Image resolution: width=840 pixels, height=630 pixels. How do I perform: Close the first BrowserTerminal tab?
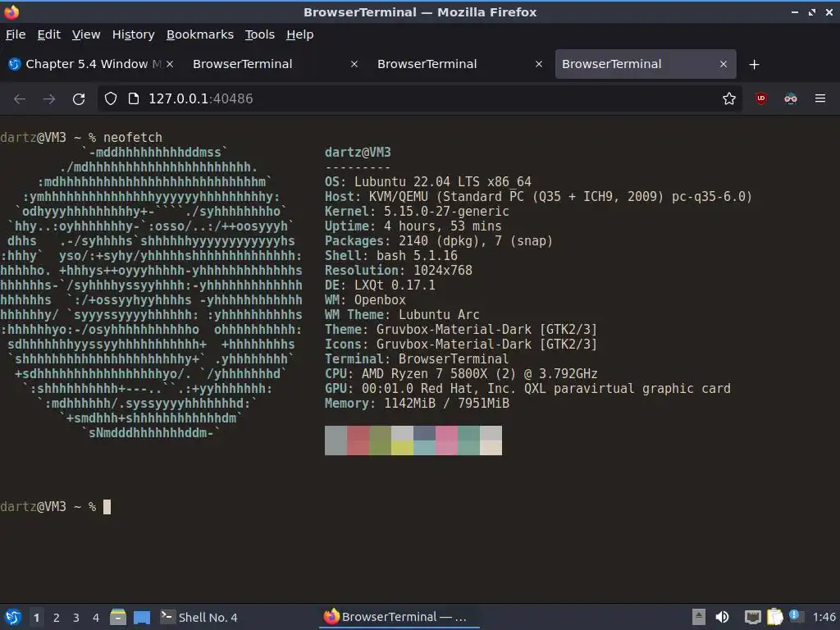pyautogui.click(x=354, y=64)
